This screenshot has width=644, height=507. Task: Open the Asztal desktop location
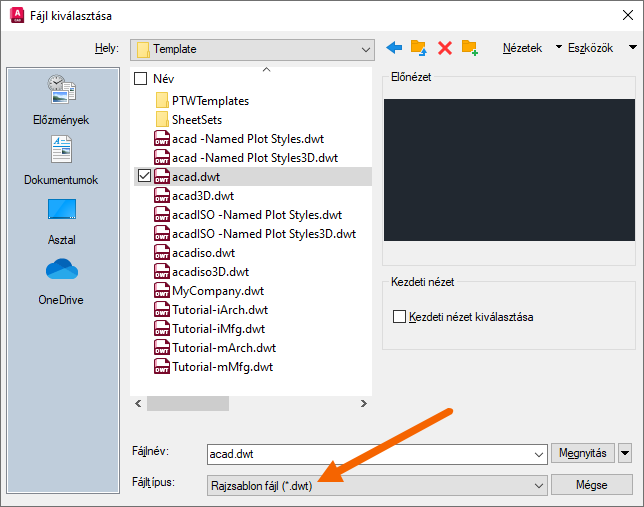pyautogui.click(x=62, y=221)
